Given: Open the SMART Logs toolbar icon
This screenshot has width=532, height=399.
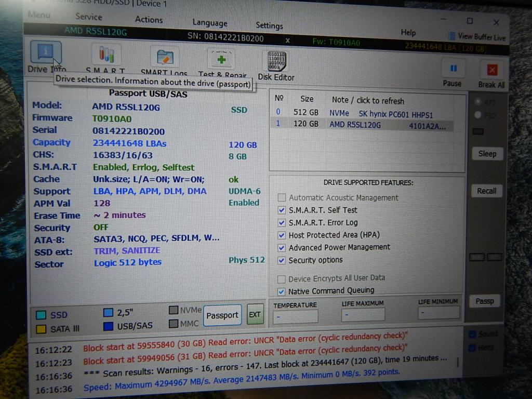Looking at the screenshot, I should pyautogui.click(x=165, y=57).
